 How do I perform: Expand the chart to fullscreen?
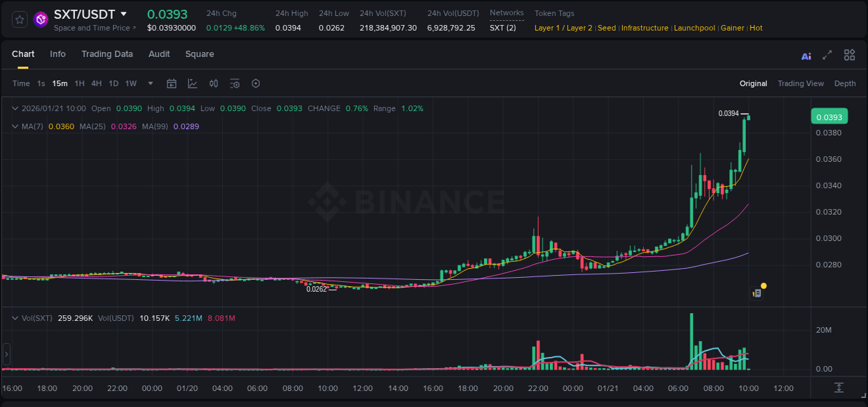click(826, 55)
